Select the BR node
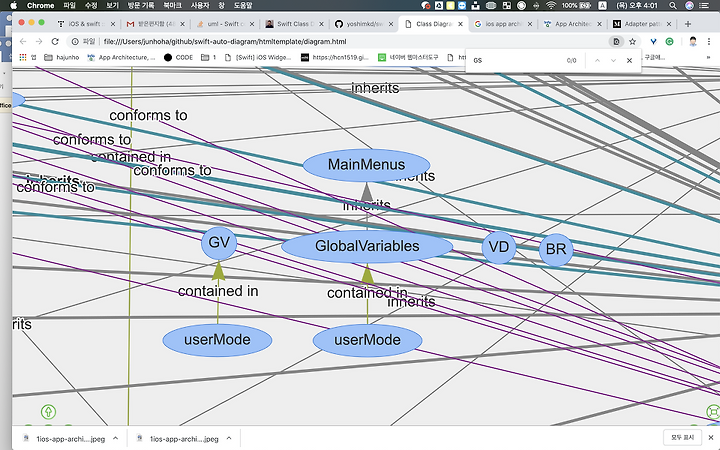This screenshot has height=450, width=720. point(556,249)
